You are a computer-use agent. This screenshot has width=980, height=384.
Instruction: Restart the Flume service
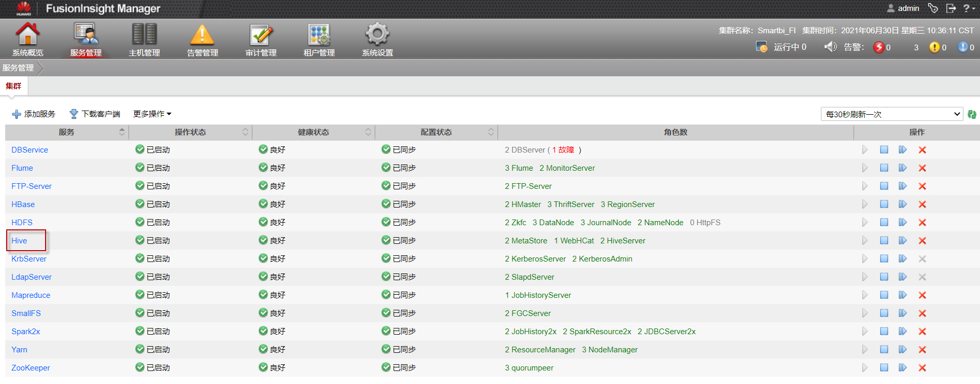[x=903, y=168]
